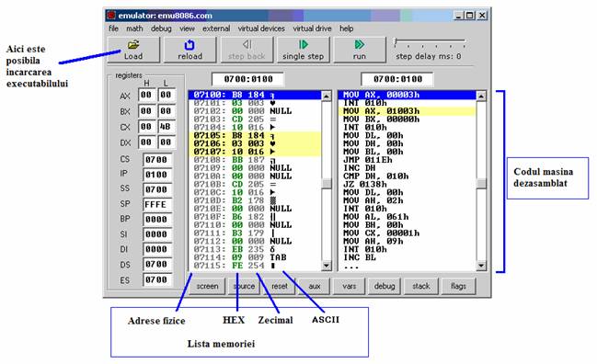The height and width of the screenshot is (364, 597).
Task: Select instruction INC BL
Action: tap(407, 257)
